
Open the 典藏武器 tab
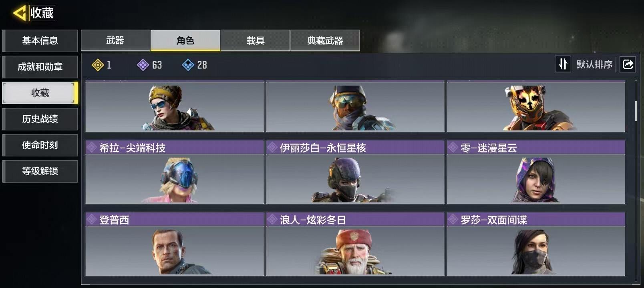pos(325,40)
